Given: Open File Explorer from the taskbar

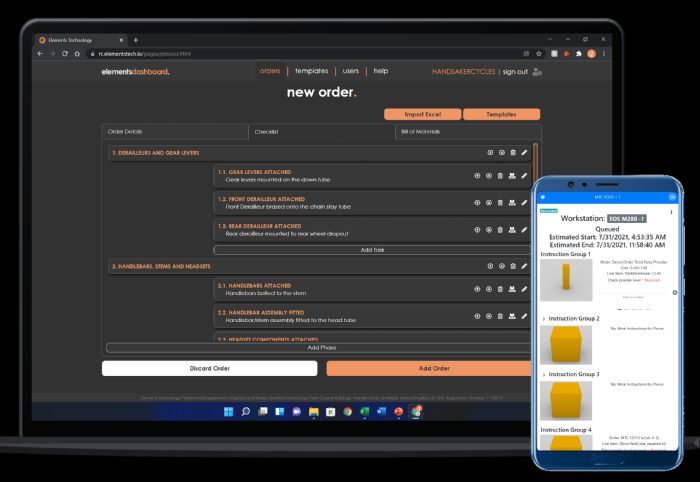Looking at the screenshot, I should pyautogui.click(x=313, y=411).
